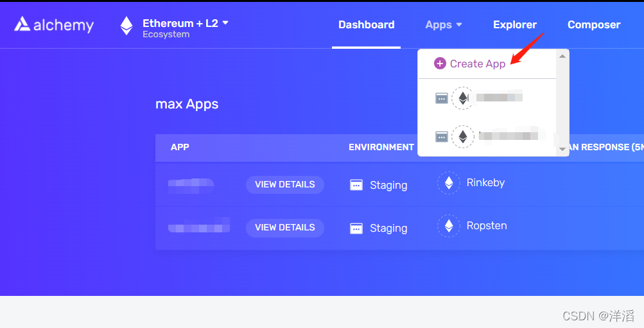Image resolution: width=644 pixels, height=328 pixels.
Task: Click the Alchemy logo
Action: (54, 24)
